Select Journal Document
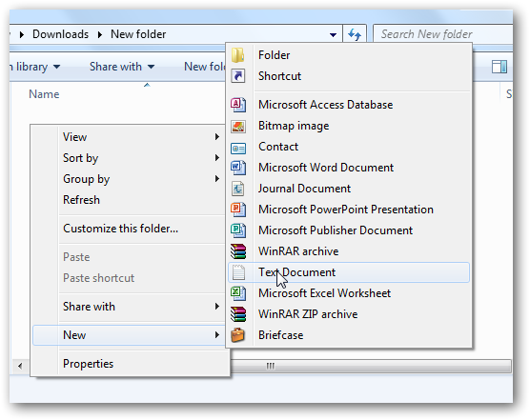 [x=349, y=189]
